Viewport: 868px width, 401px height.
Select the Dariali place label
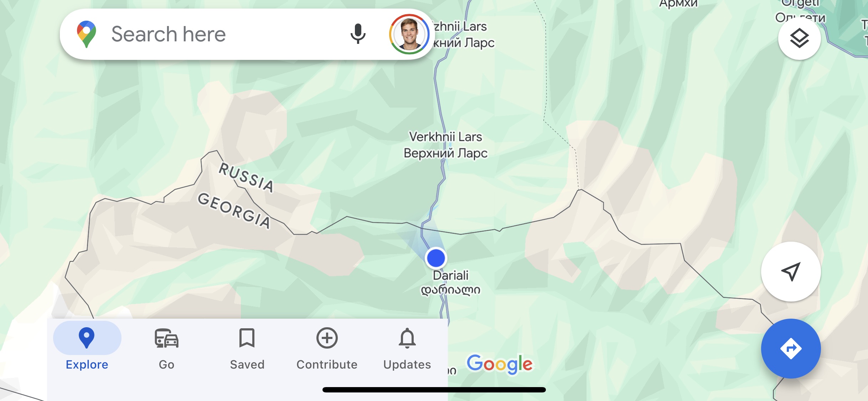click(450, 282)
